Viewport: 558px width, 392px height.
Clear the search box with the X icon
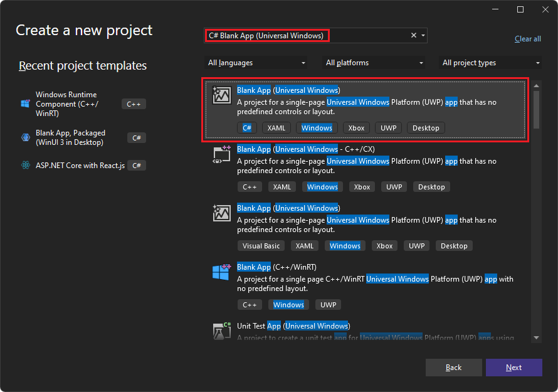[413, 35]
